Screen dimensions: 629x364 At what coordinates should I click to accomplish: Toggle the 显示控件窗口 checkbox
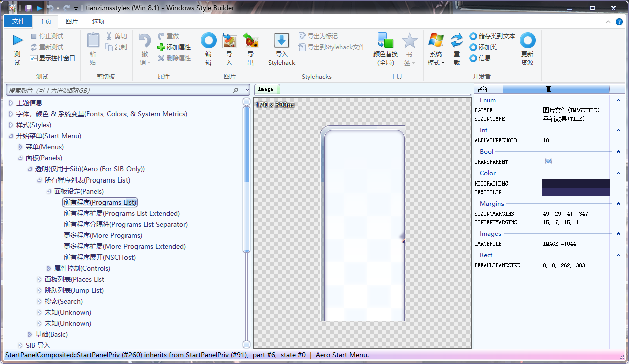[x=34, y=58]
